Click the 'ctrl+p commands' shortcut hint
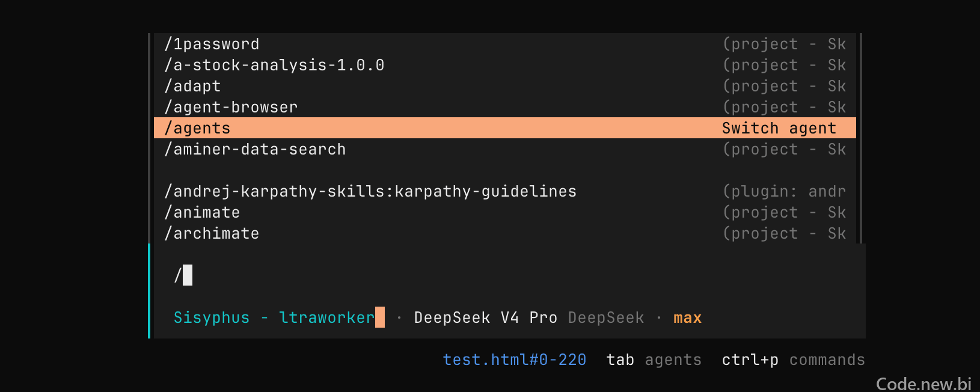980x392 pixels. pos(794,360)
